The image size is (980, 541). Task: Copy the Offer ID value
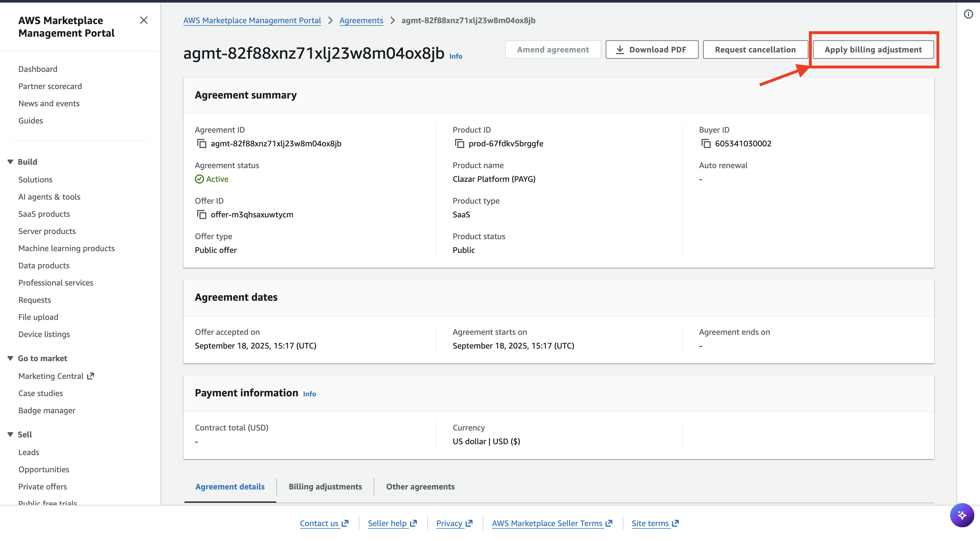point(201,215)
